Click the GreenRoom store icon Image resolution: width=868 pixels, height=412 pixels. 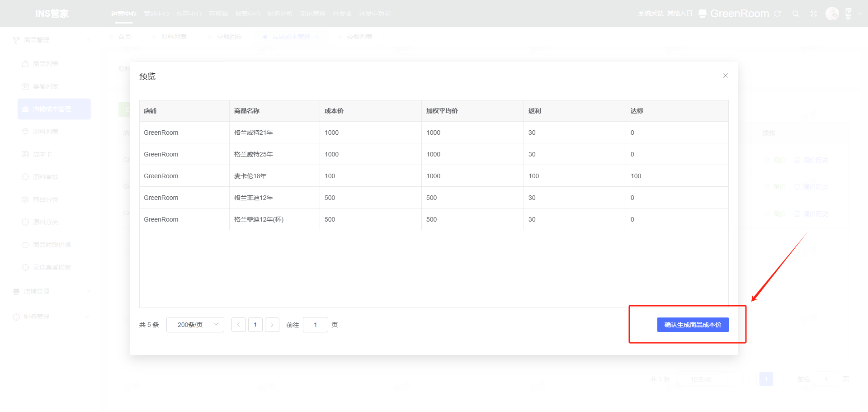[x=703, y=14]
